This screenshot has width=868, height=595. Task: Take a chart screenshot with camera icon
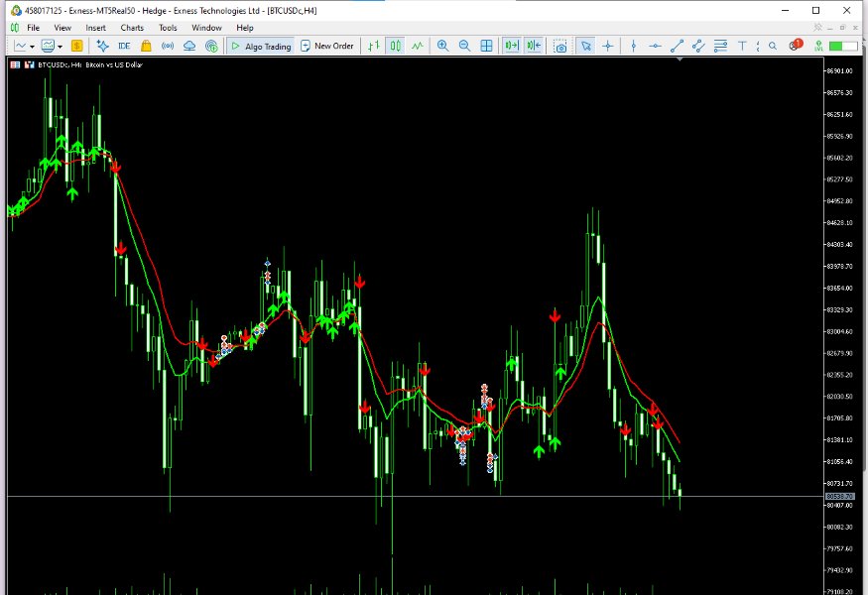click(x=560, y=46)
